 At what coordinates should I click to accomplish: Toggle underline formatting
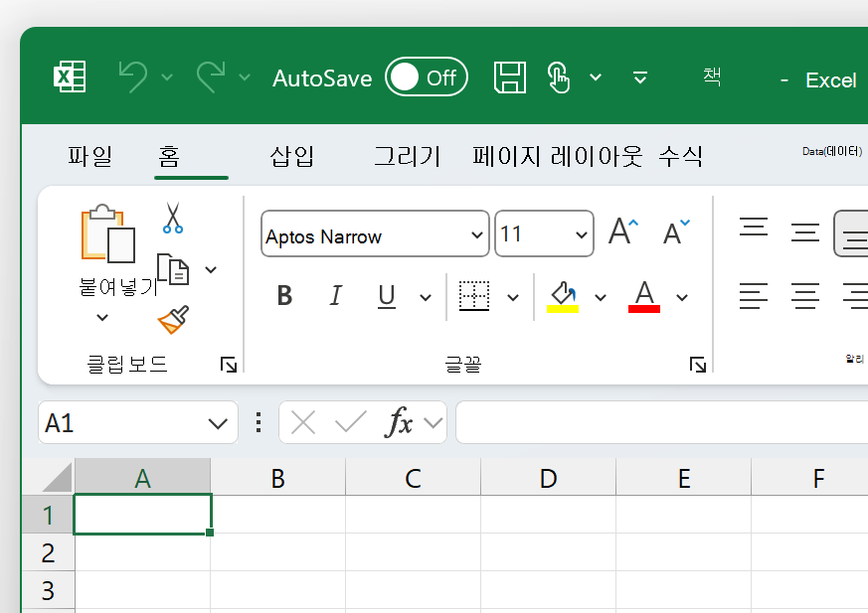coord(387,296)
